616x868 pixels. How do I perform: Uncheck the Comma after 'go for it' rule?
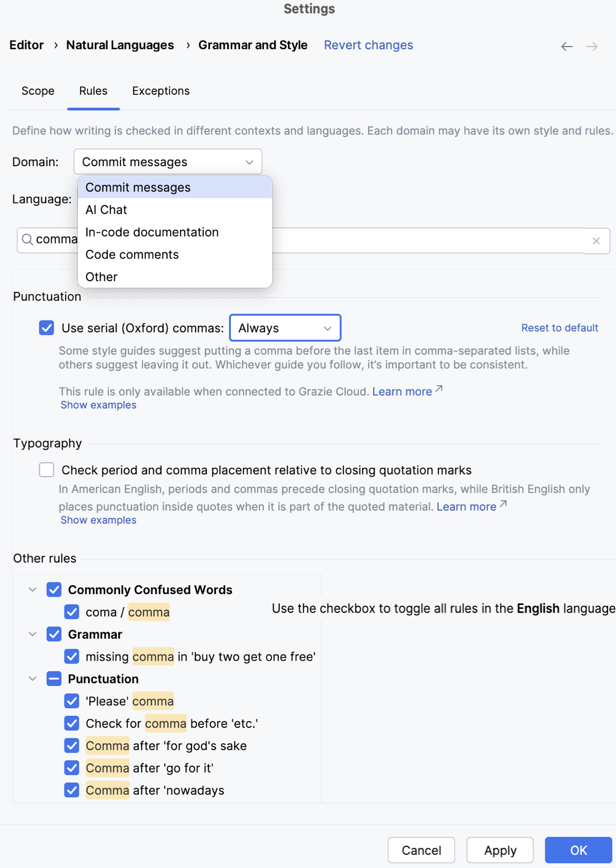(x=71, y=768)
